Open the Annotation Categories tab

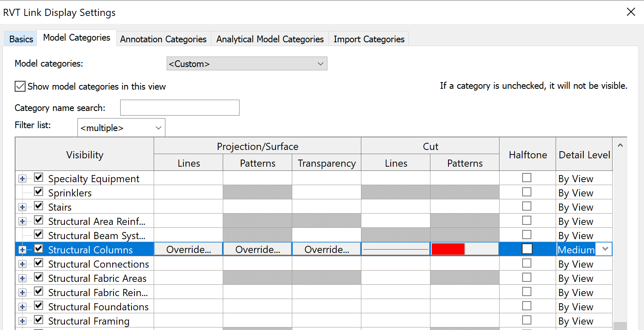163,39
